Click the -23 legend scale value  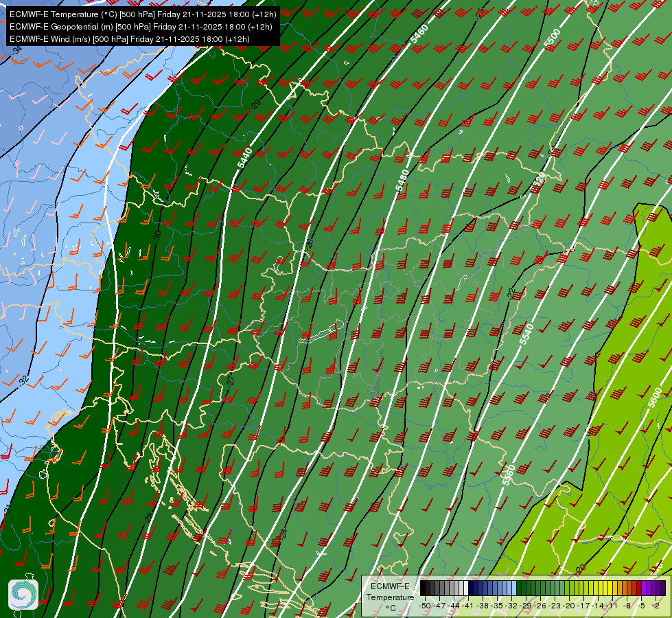pos(555,606)
